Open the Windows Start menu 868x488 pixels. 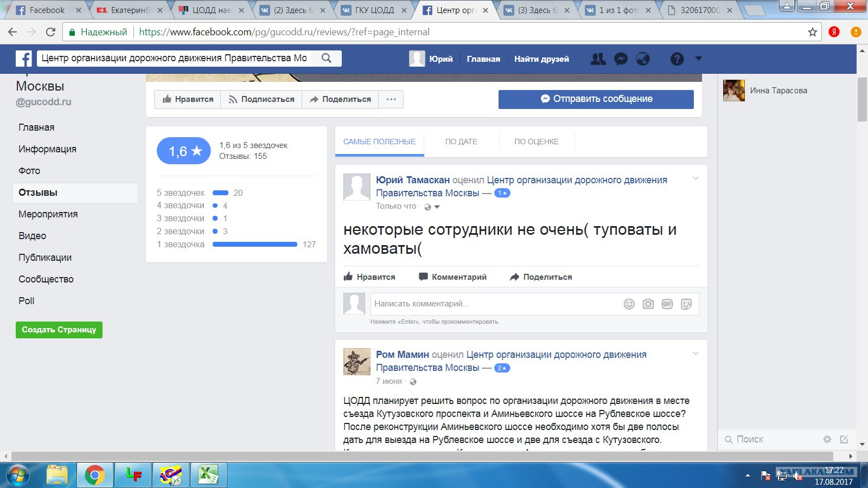(x=17, y=476)
